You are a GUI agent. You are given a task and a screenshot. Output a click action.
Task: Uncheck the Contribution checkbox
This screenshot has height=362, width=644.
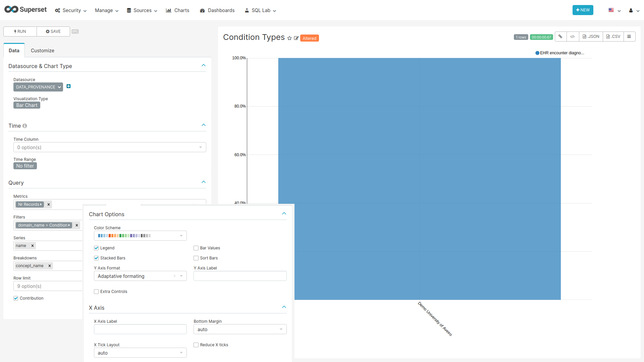16,298
